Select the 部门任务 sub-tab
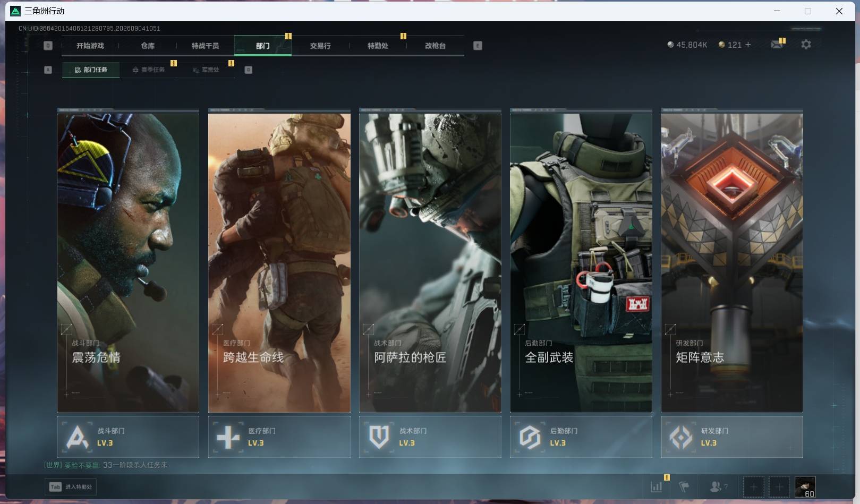This screenshot has width=860, height=504. pos(91,70)
